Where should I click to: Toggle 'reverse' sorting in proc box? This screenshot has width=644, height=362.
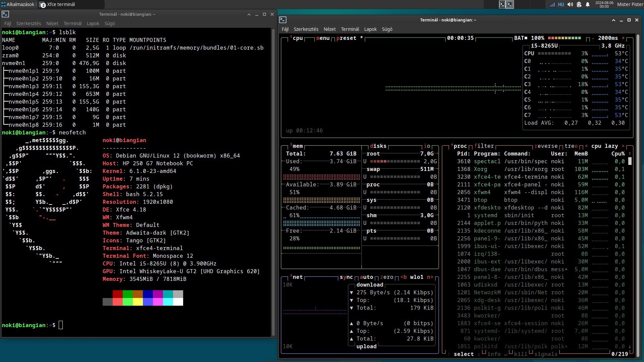(x=546, y=146)
